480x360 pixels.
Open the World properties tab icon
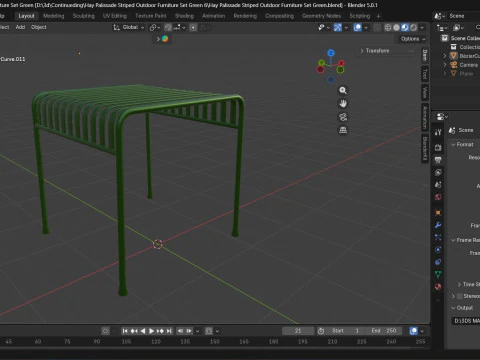coord(438,197)
